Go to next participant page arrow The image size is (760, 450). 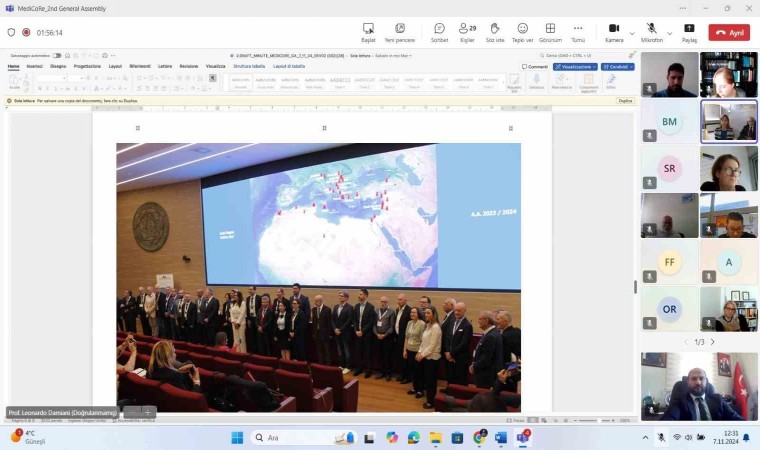click(712, 342)
